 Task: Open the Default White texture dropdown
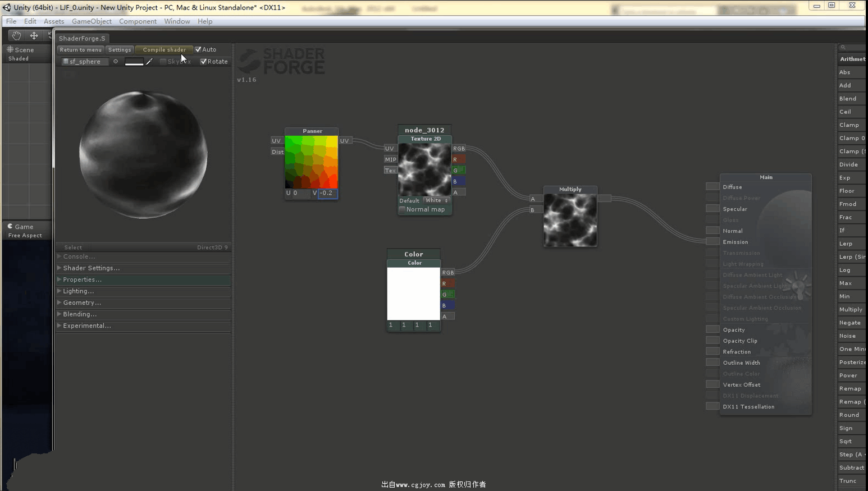tap(436, 200)
